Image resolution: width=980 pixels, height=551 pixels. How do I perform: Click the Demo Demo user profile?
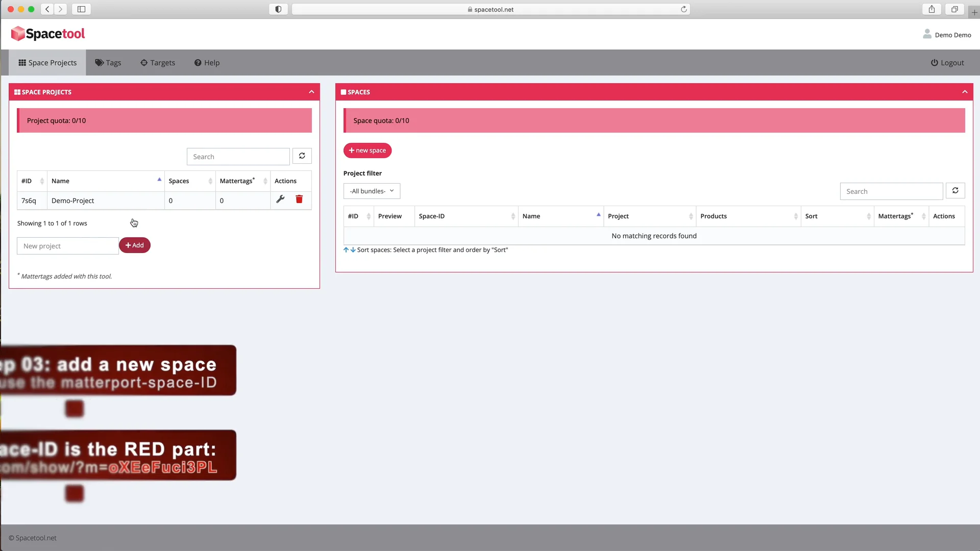[947, 35]
